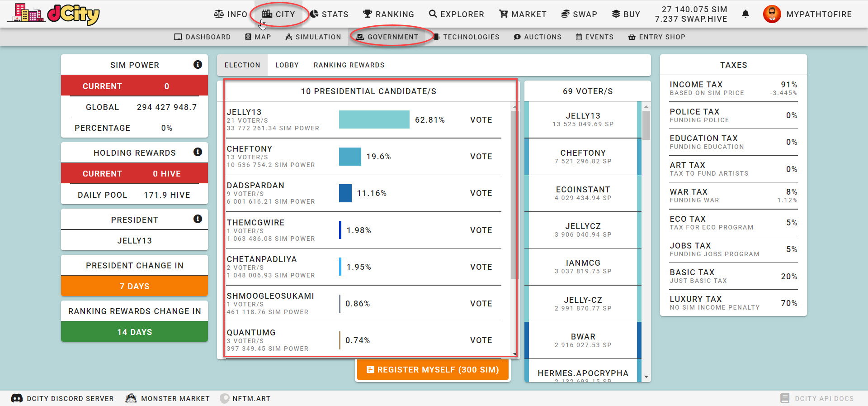This screenshot has width=868, height=406.
Task: Vote for candidate CHEFTONY
Action: [481, 157]
